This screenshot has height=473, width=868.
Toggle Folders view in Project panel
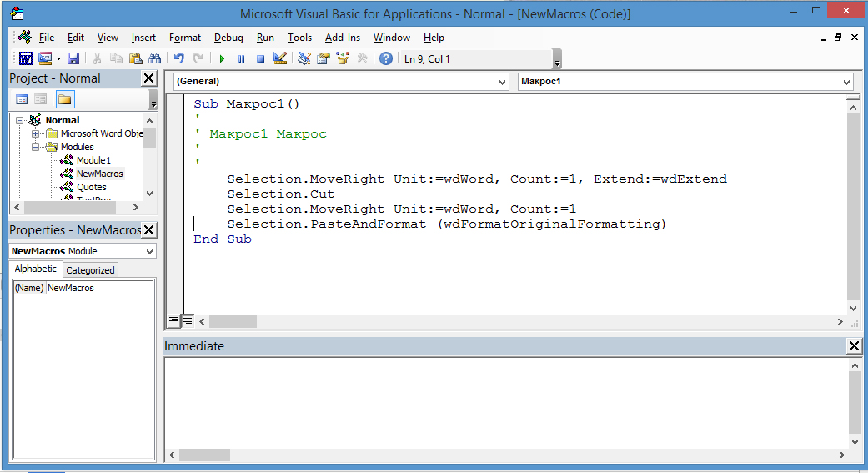[x=65, y=100]
